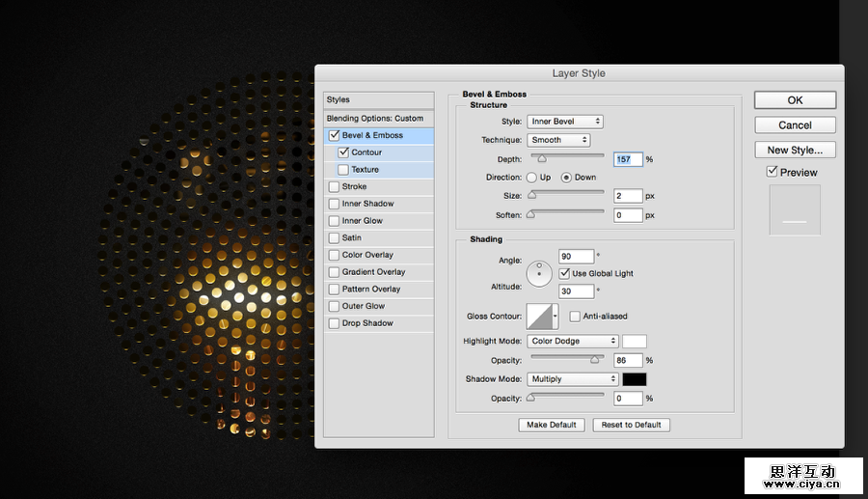Open the Style dropdown showing Inner Bevel
This screenshot has height=499, width=868.
(x=565, y=122)
